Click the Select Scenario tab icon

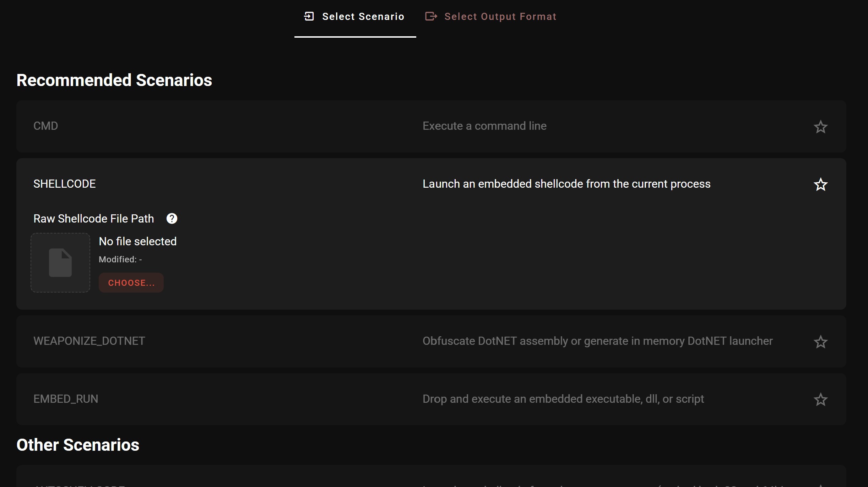click(309, 16)
